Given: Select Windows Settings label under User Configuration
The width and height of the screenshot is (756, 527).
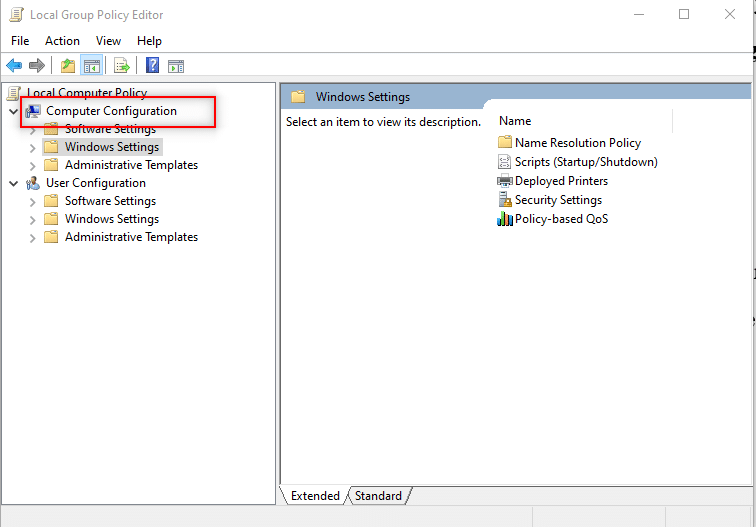Looking at the screenshot, I should click(112, 219).
